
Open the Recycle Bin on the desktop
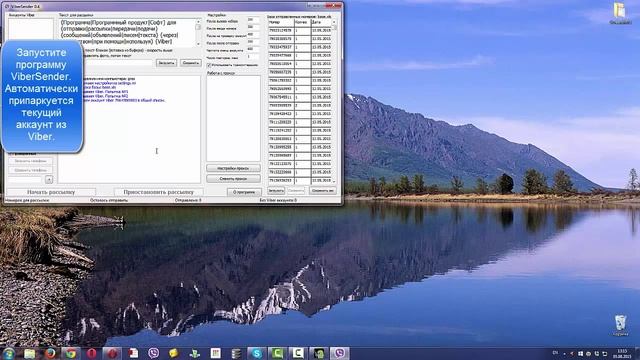pos(620,326)
